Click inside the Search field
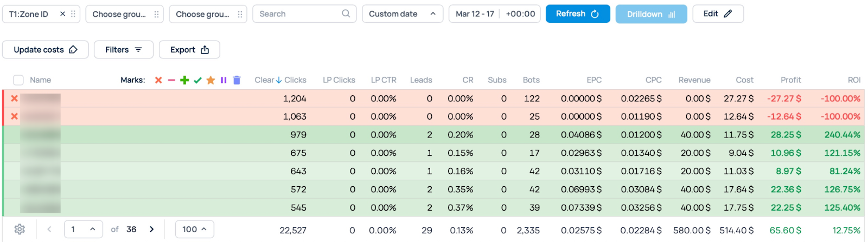Screen dimensions: 868x242 click(x=298, y=14)
